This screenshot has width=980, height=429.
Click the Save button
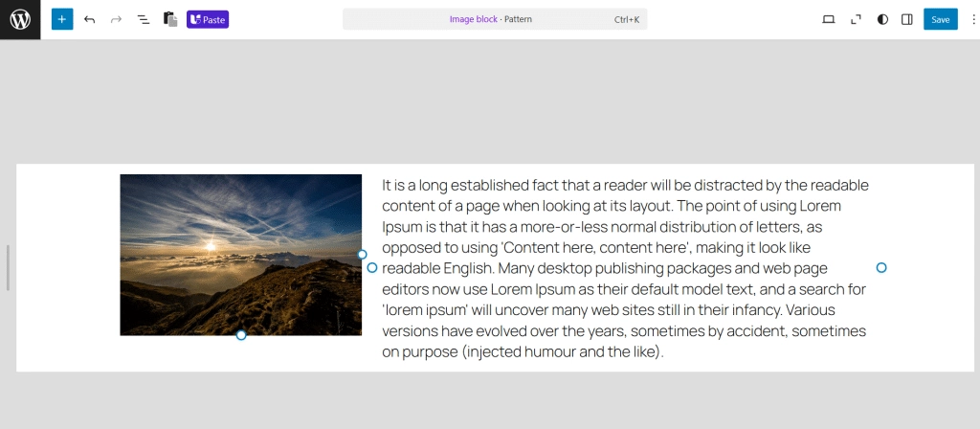pos(940,19)
